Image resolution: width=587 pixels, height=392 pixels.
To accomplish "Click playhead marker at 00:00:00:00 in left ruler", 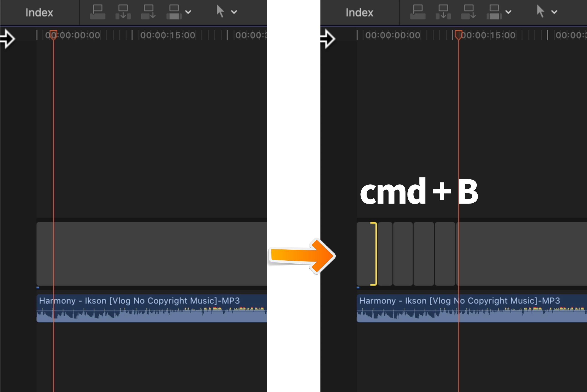I will [53, 34].
